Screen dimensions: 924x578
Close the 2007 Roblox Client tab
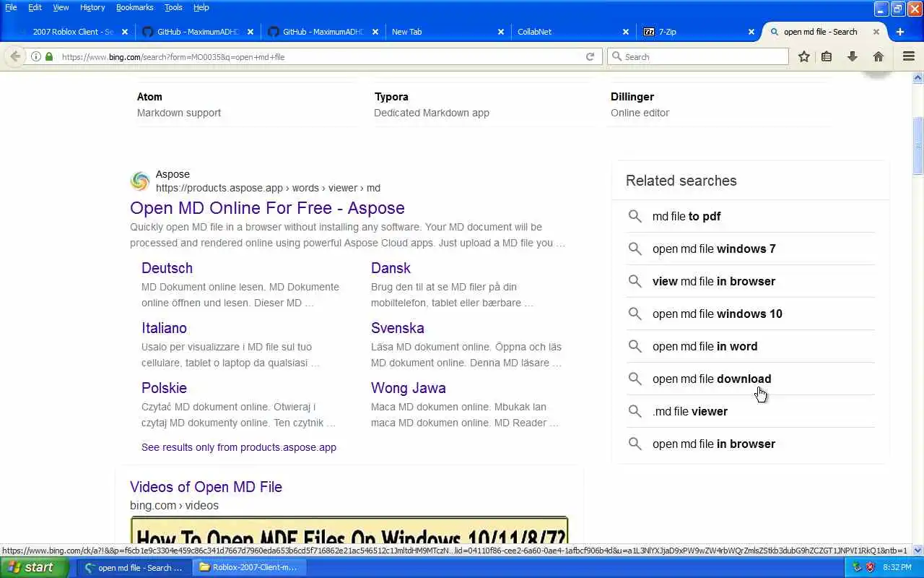125,32
